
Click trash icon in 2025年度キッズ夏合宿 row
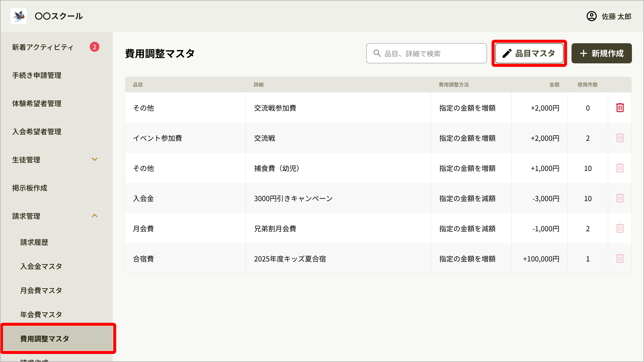pyautogui.click(x=620, y=258)
